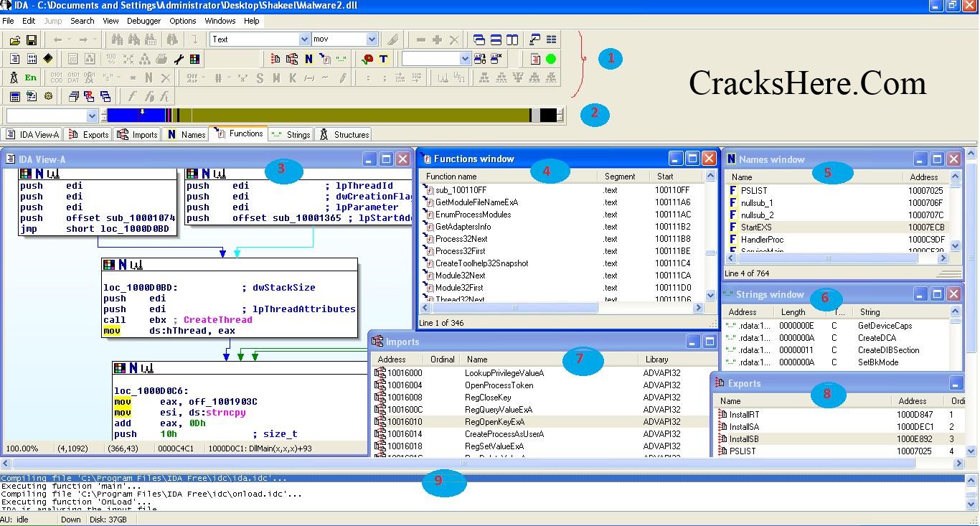Click the blue T types icon

[x=383, y=59]
